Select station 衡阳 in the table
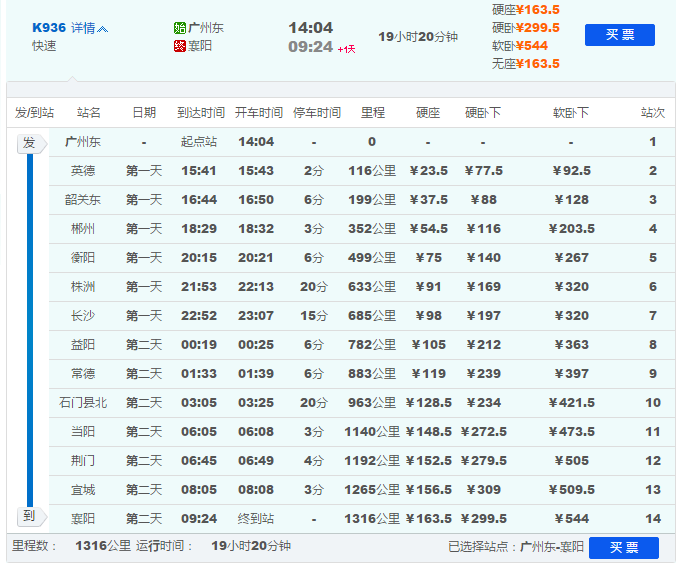The width and height of the screenshot is (698, 564). [x=83, y=258]
